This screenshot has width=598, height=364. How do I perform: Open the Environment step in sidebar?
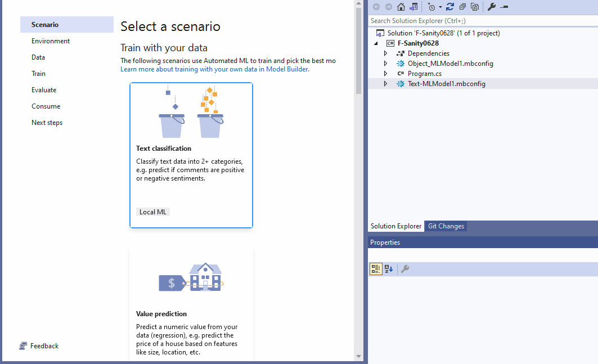(x=51, y=41)
